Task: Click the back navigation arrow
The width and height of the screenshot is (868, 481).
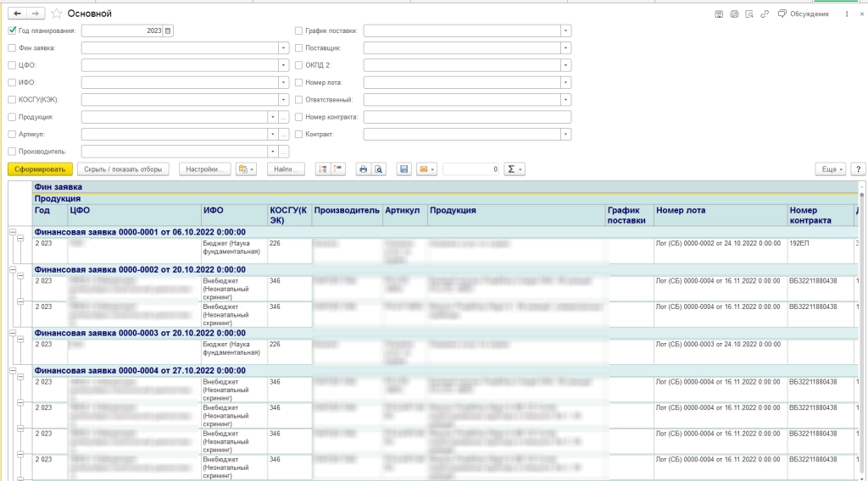Action: point(18,14)
